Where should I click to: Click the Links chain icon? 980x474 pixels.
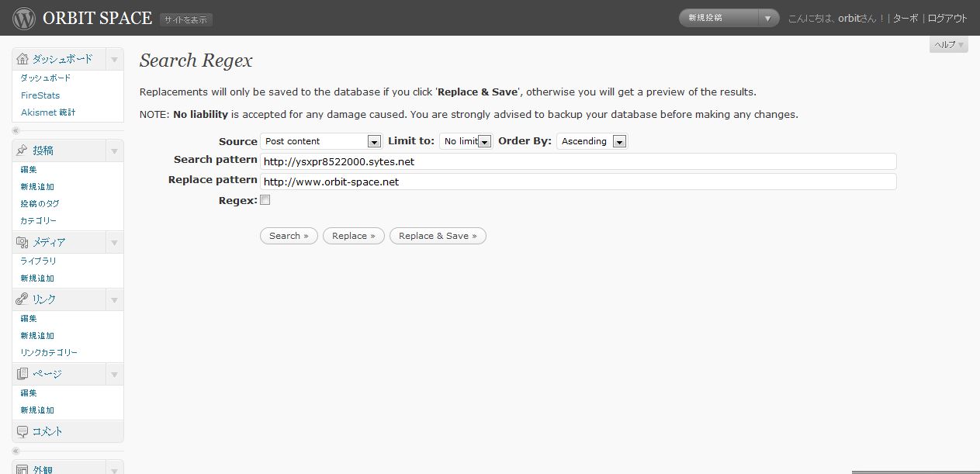coord(22,299)
